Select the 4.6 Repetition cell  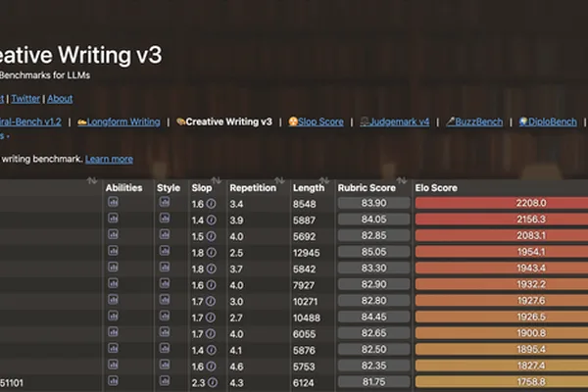236,367
